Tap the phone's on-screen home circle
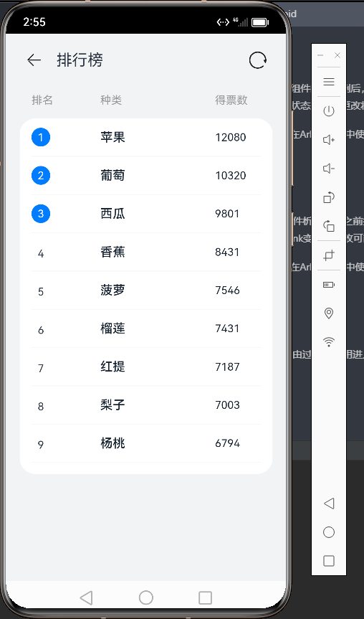Image resolution: width=364 pixels, height=619 pixels. 146,597
